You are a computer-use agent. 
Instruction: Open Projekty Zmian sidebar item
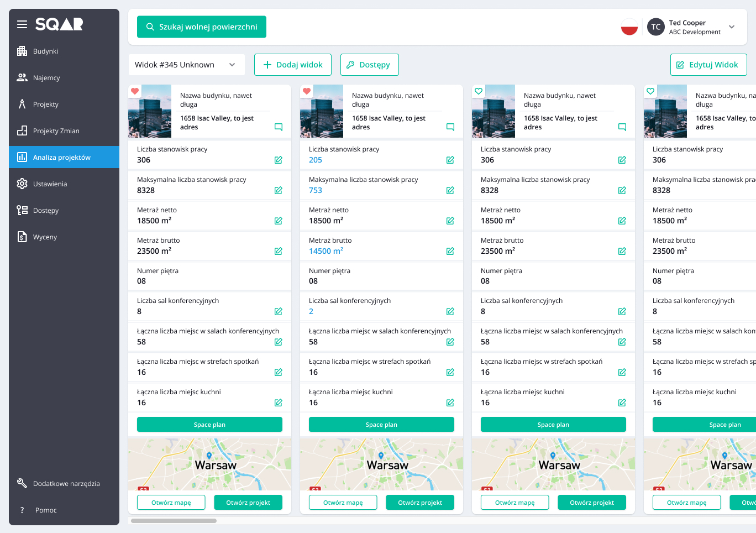coord(56,131)
